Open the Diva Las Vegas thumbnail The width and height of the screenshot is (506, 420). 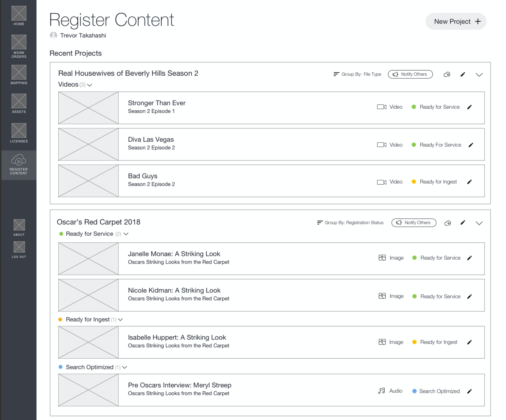tap(88, 144)
